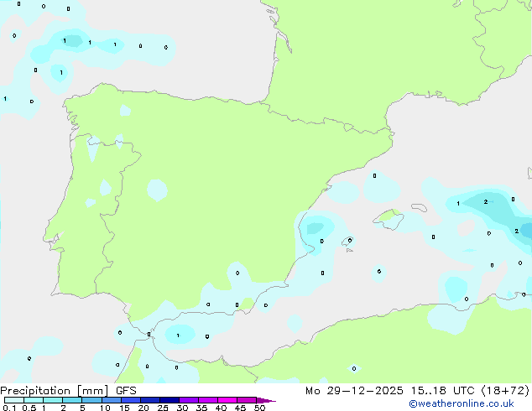
Task: Pick the 15–20 mm legend color box
Action: pos(130,400)
